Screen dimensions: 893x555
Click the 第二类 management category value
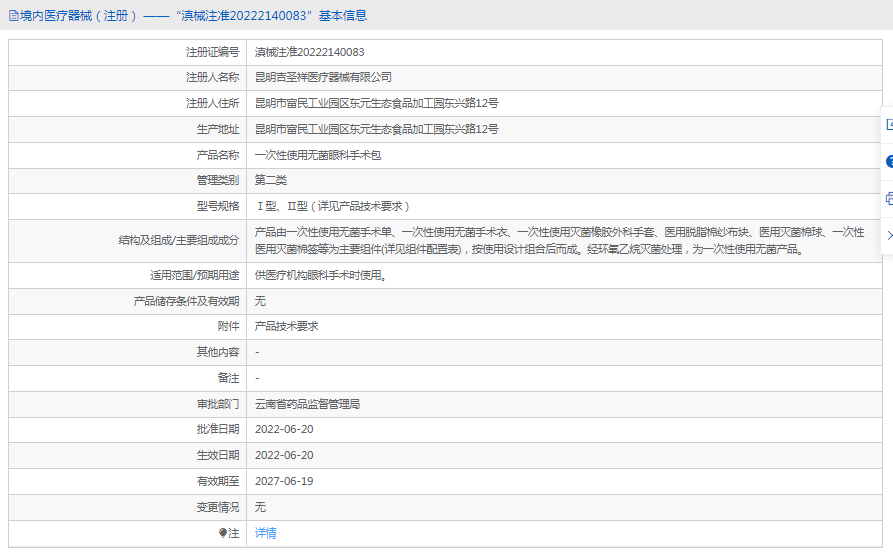pos(271,180)
